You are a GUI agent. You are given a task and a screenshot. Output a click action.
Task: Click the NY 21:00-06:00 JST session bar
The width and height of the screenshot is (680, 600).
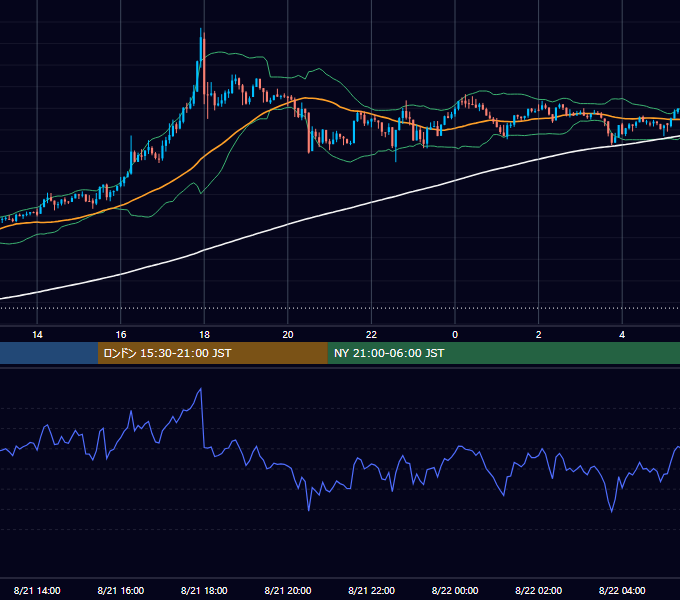click(x=503, y=353)
